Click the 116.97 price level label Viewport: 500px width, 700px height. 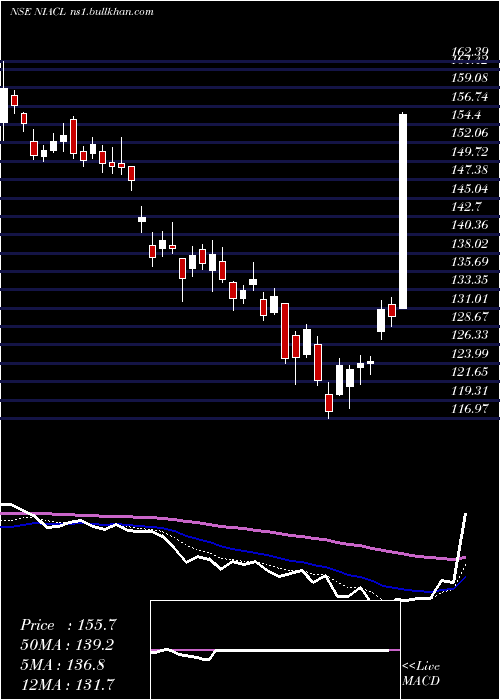click(x=471, y=408)
